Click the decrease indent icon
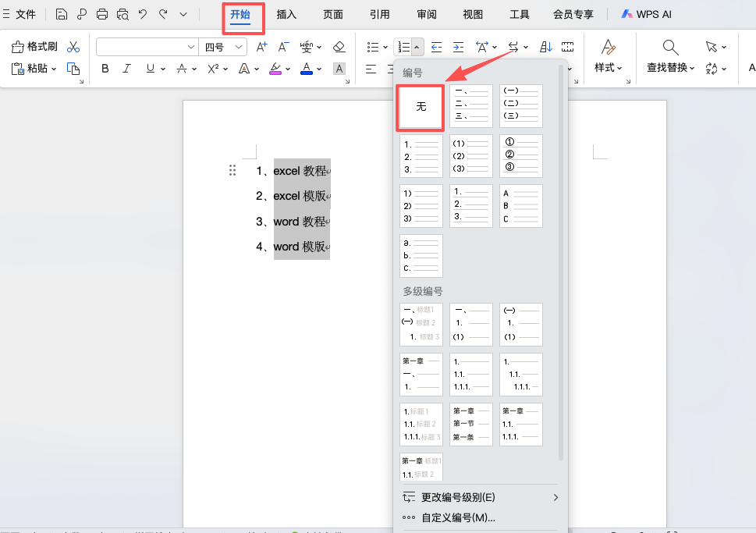The width and height of the screenshot is (756, 533). (436, 47)
